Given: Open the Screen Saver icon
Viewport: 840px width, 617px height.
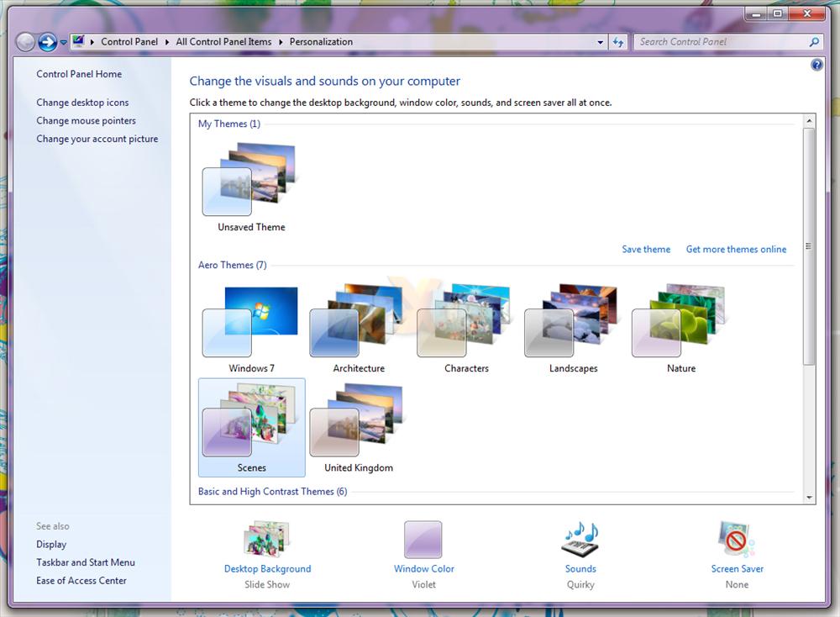Looking at the screenshot, I should click(x=737, y=540).
